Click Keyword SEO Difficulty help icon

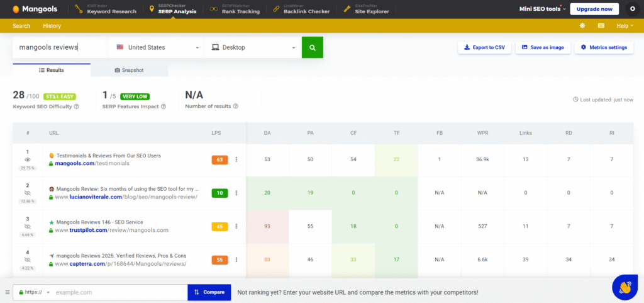tap(76, 106)
